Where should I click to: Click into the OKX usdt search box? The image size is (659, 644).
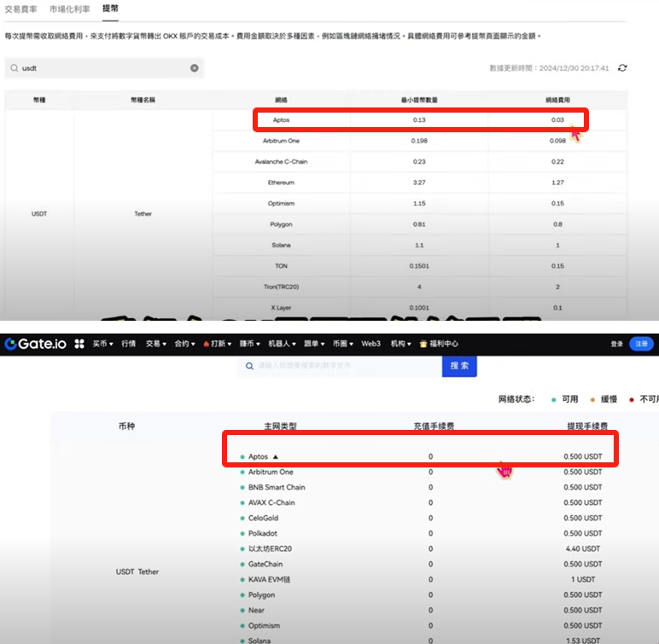pos(104,68)
